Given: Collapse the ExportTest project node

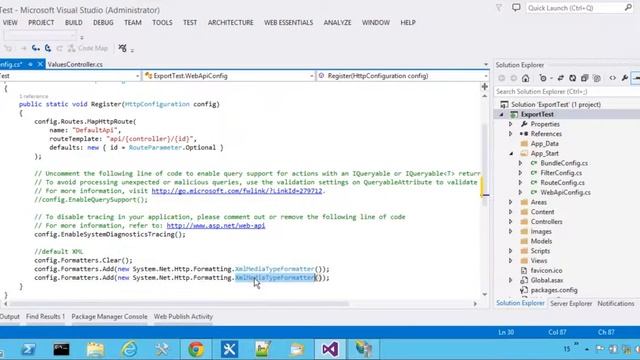Looking at the screenshot, I should coord(502,115).
